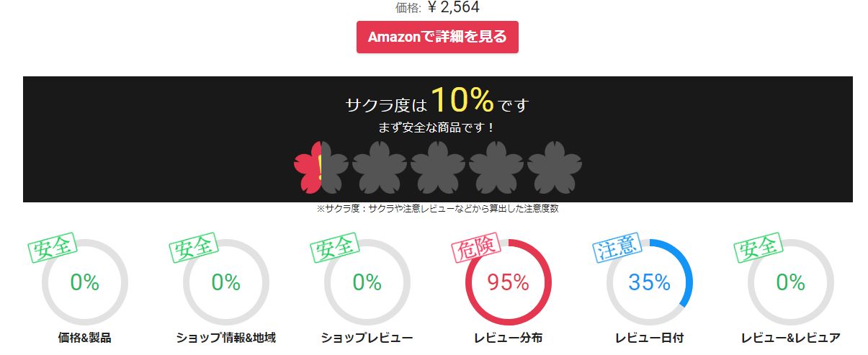Viewport: 868px width, 355px height.
Task: Click the 0% gauge for レビュー&レビュア
Action: 791,282
